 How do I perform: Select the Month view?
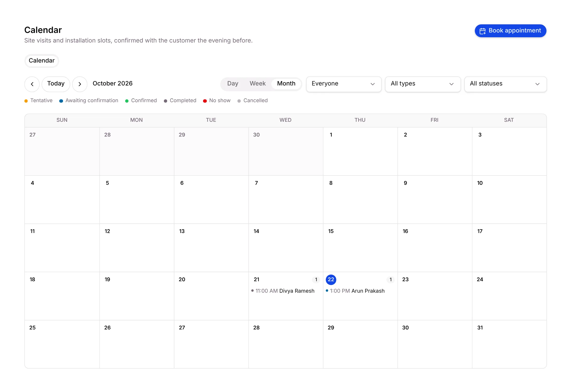tap(287, 84)
